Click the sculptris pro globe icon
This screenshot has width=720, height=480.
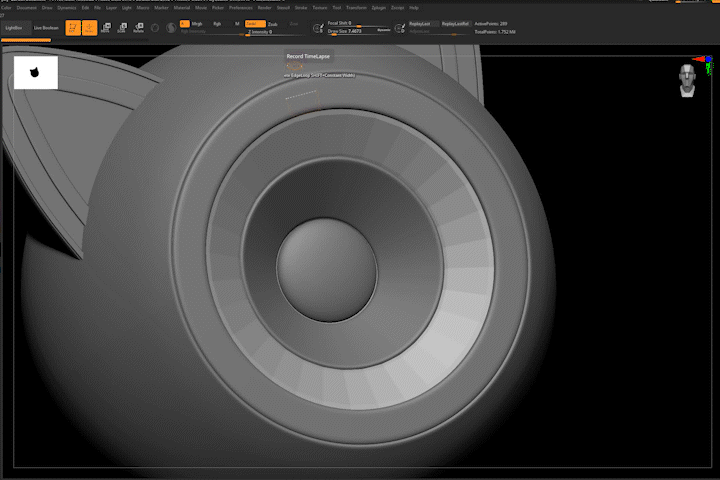[171, 28]
